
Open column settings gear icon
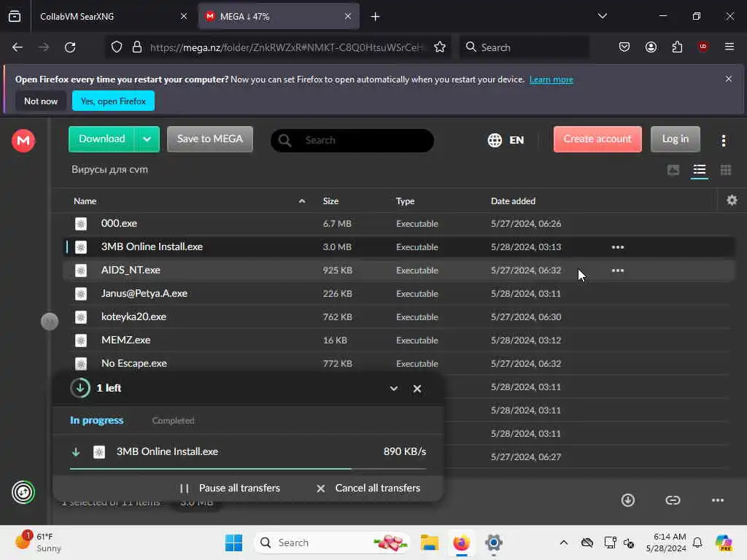pyautogui.click(x=732, y=201)
